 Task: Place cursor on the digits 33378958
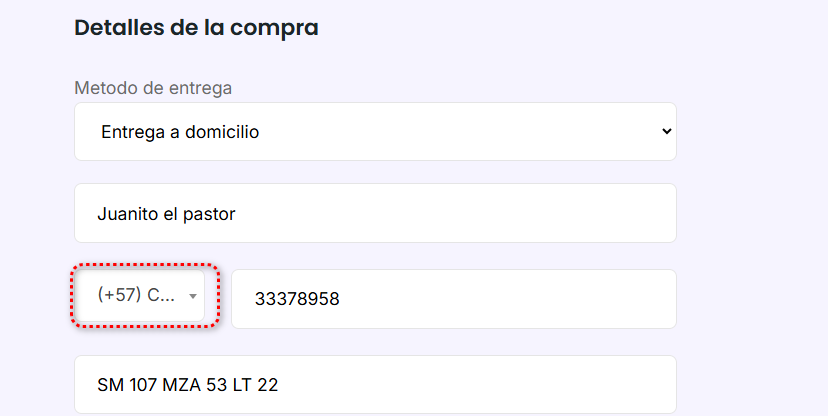pyautogui.click(x=297, y=298)
